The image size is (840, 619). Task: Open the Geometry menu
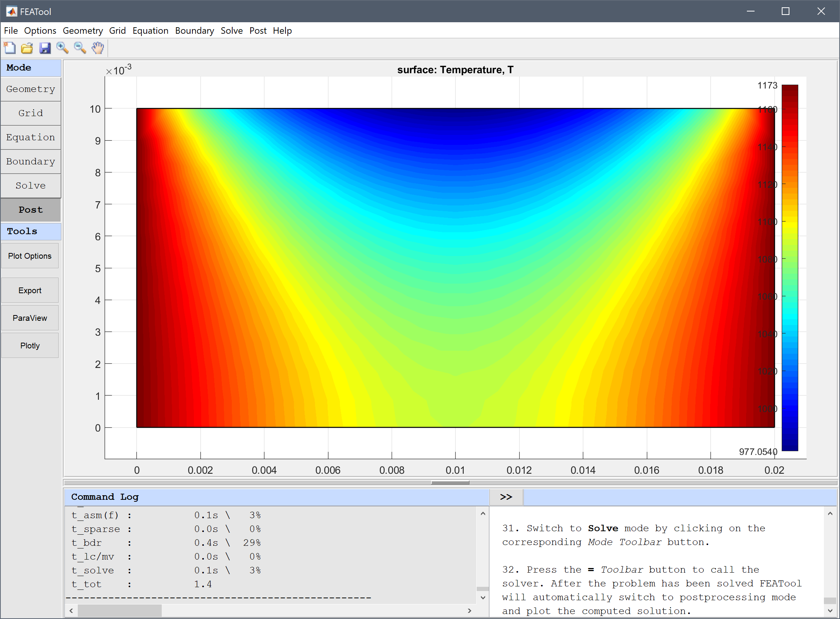[x=83, y=31]
